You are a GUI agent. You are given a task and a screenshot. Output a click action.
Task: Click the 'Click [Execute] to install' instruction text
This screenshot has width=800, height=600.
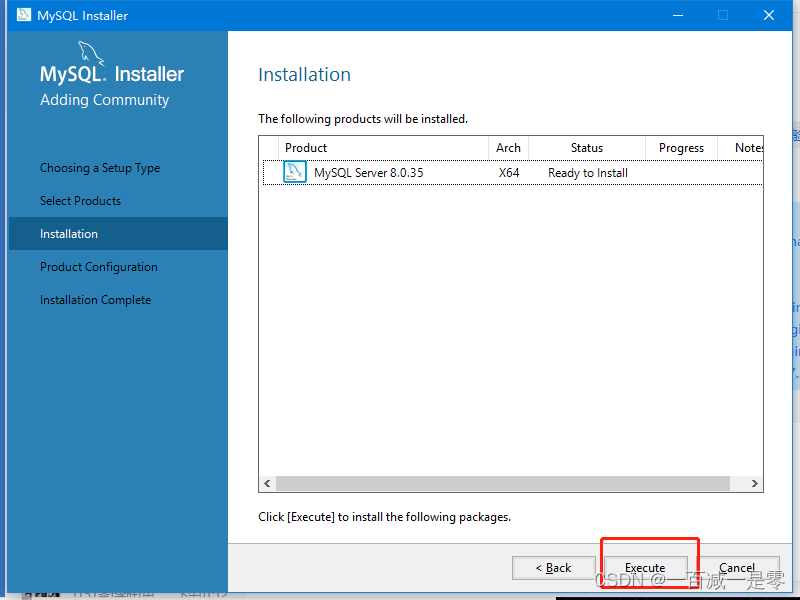coord(384,517)
